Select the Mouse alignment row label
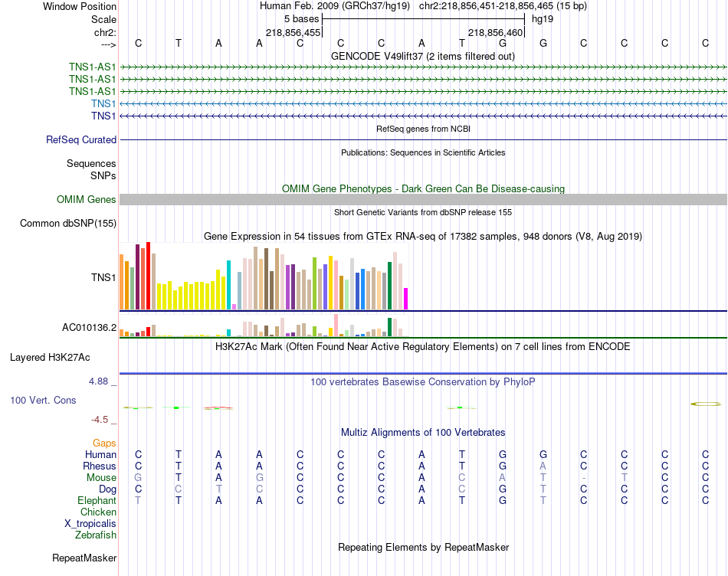Image resolution: width=728 pixels, height=576 pixels. tap(101, 478)
